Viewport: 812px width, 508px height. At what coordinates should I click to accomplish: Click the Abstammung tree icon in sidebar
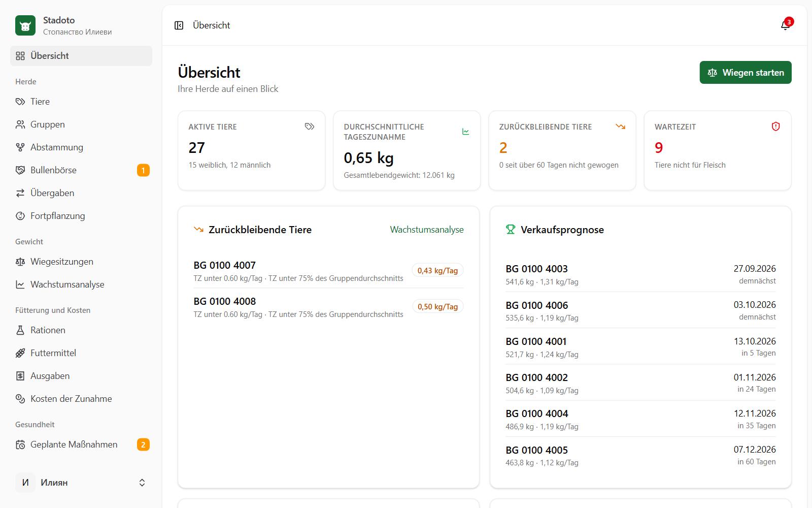tap(20, 147)
